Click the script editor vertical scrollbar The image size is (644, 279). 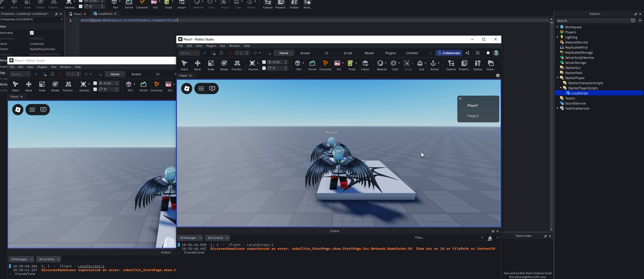click(551, 124)
